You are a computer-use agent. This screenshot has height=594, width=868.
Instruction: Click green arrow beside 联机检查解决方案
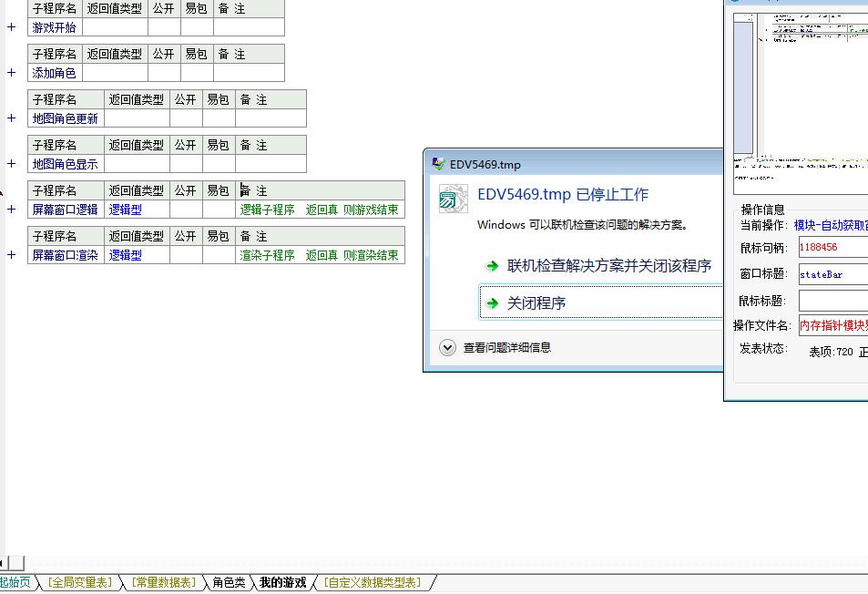coord(492,266)
